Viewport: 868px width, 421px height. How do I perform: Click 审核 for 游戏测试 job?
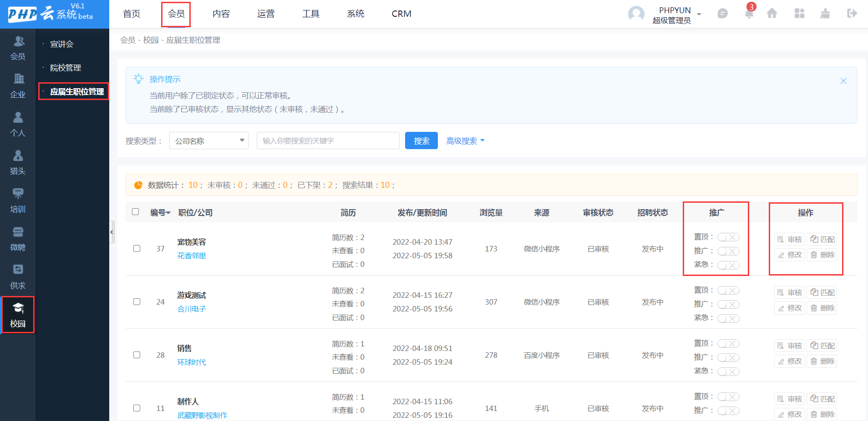coord(790,292)
